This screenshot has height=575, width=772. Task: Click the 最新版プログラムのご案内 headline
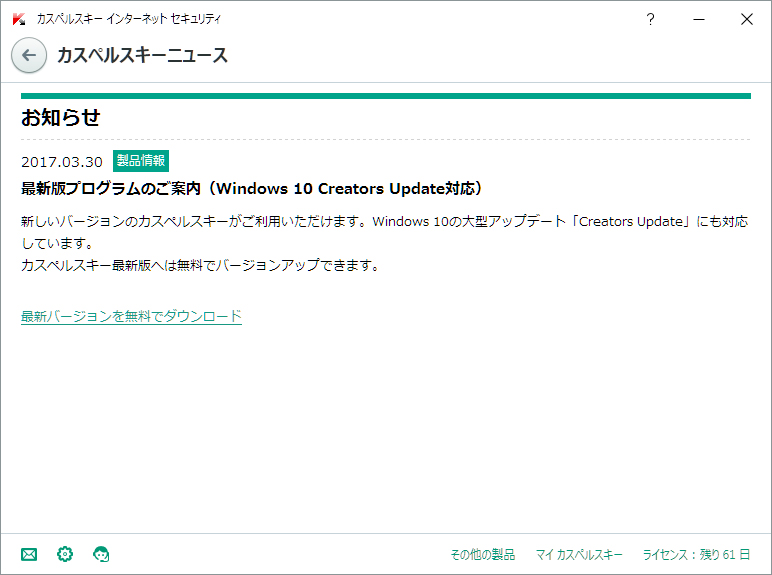(252, 188)
